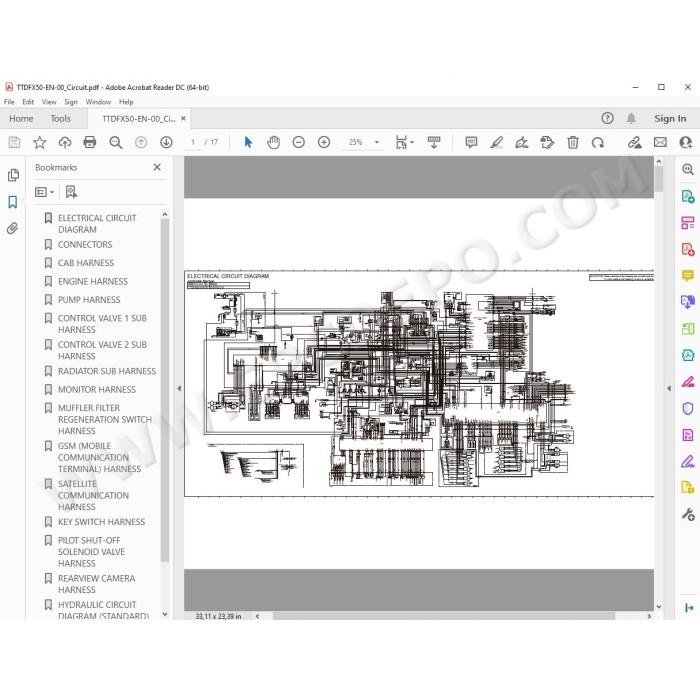Expand the right tools pane at bottom
This screenshot has height=700, width=700.
pyautogui.click(x=689, y=608)
